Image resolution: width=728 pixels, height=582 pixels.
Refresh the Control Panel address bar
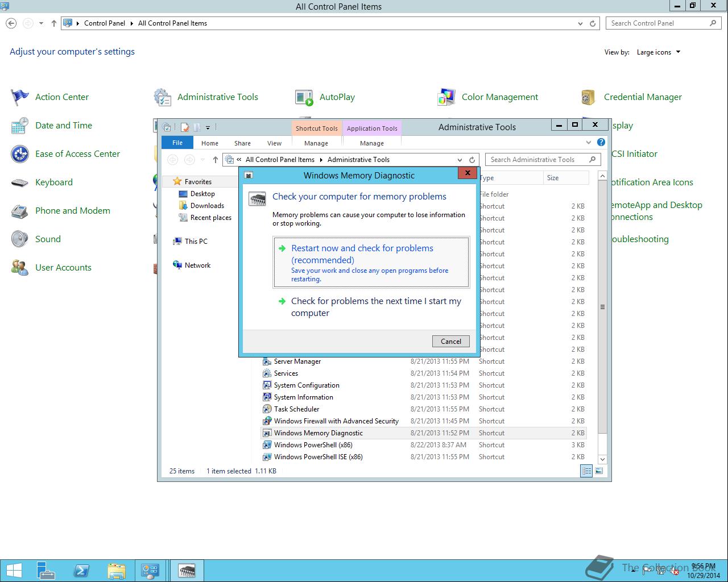click(593, 23)
